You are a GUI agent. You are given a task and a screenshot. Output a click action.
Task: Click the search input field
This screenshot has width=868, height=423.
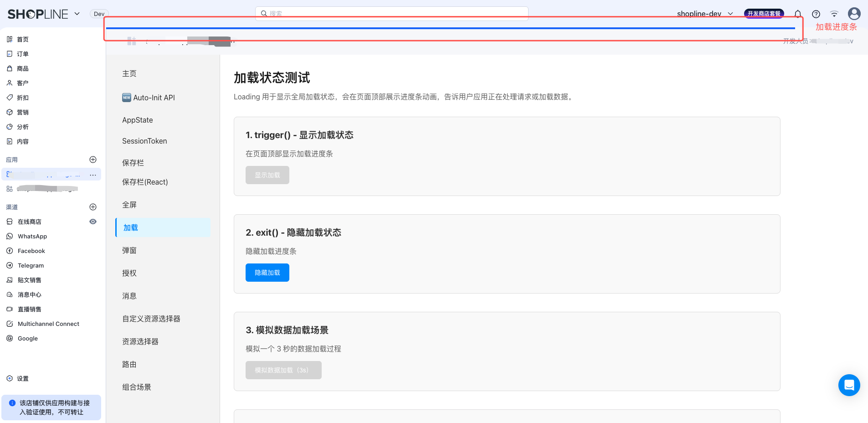tap(392, 13)
